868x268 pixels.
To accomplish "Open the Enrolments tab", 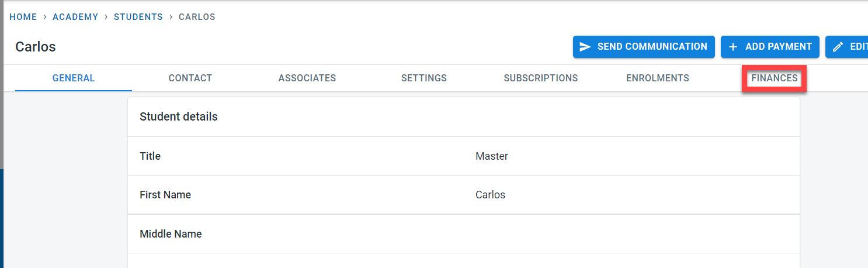I will point(658,78).
